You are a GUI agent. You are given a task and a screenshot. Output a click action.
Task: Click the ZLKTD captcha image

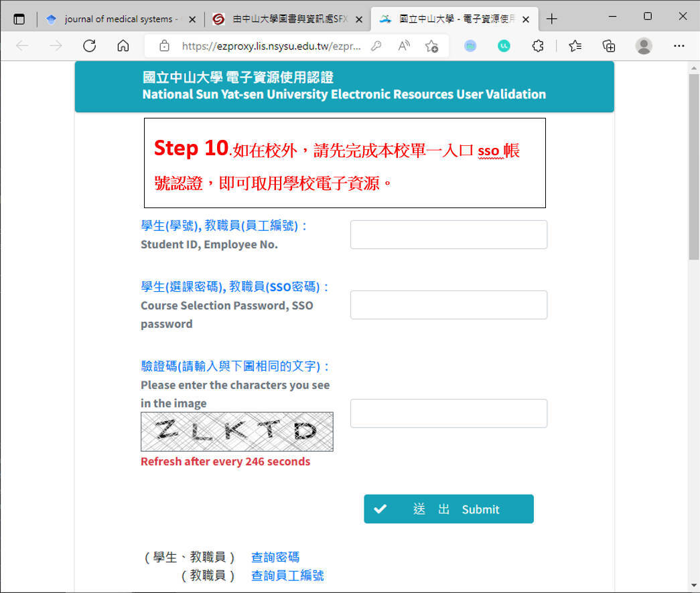pyautogui.click(x=236, y=432)
